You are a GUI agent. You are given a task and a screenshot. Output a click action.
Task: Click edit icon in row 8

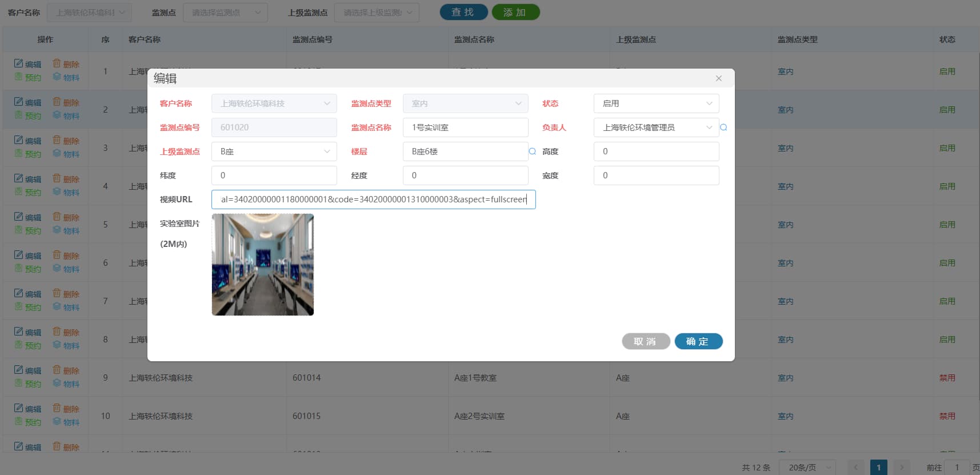tap(19, 332)
